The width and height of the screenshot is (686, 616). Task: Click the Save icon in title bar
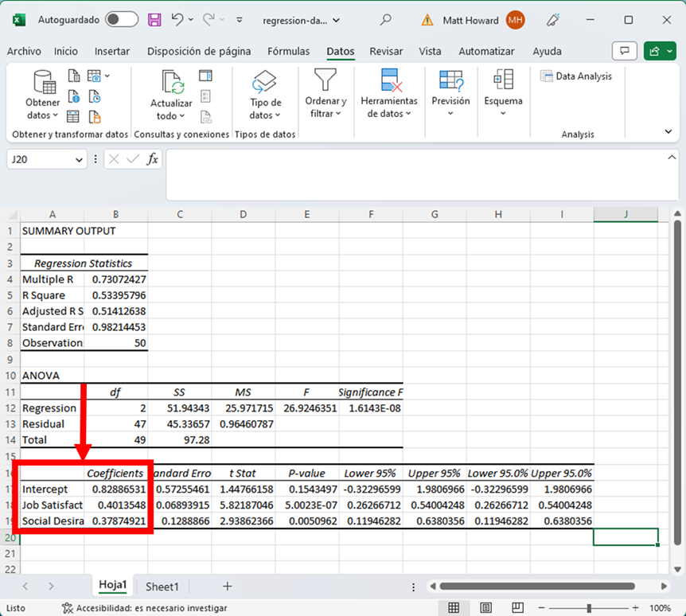tap(154, 20)
